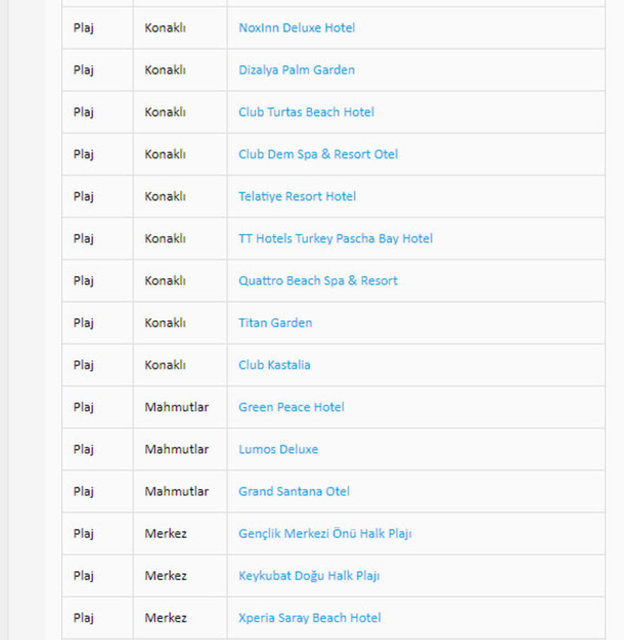Open the Club Kastalia link
The width and height of the screenshot is (624, 640).
(274, 365)
